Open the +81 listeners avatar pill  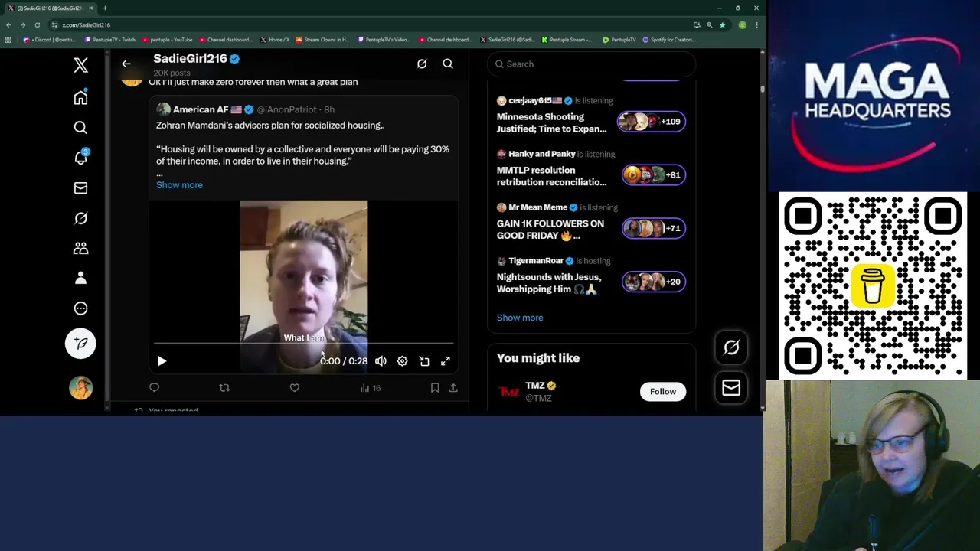[x=653, y=174]
